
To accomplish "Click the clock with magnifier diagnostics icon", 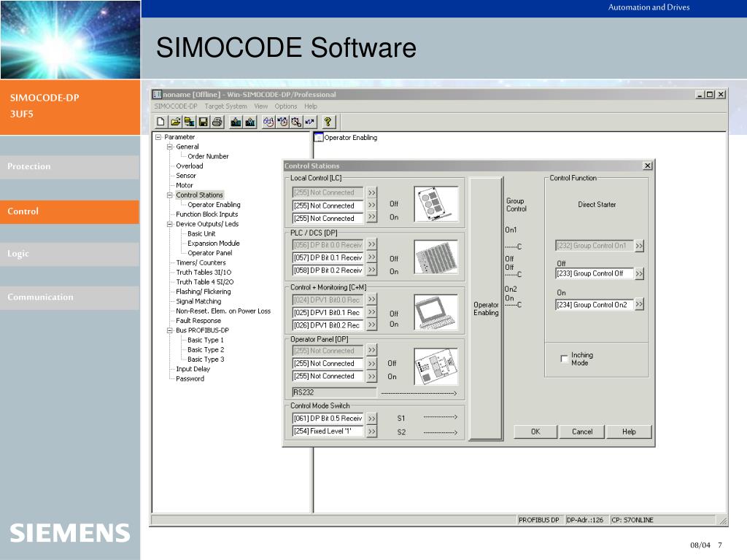I will pyautogui.click(x=296, y=122).
